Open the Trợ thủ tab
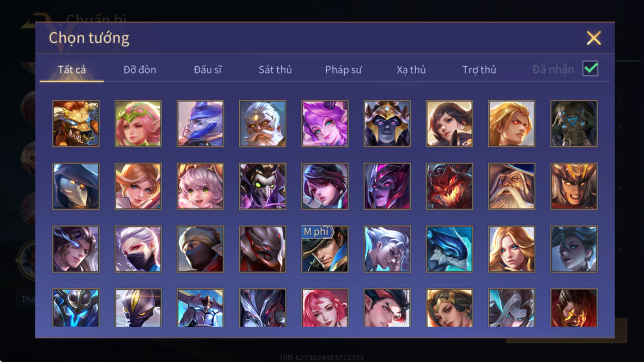Screen dimensions: 644x362 click(x=479, y=69)
